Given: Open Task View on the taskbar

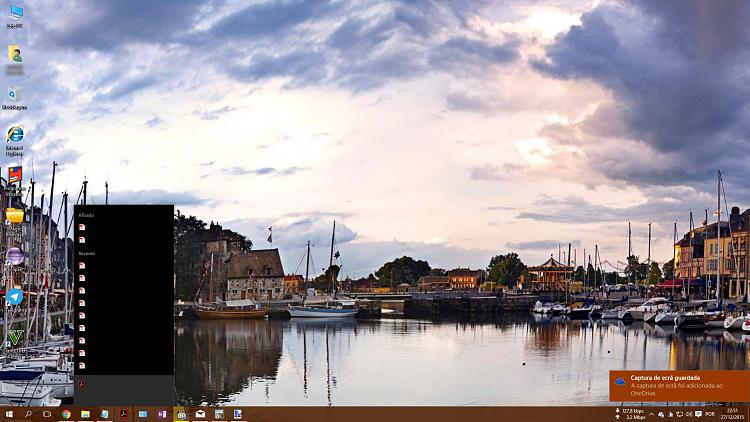Looking at the screenshot, I should point(47,414).
